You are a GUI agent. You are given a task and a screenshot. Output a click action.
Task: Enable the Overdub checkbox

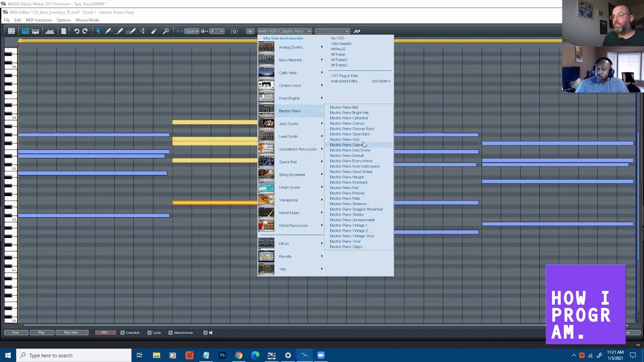122,332
